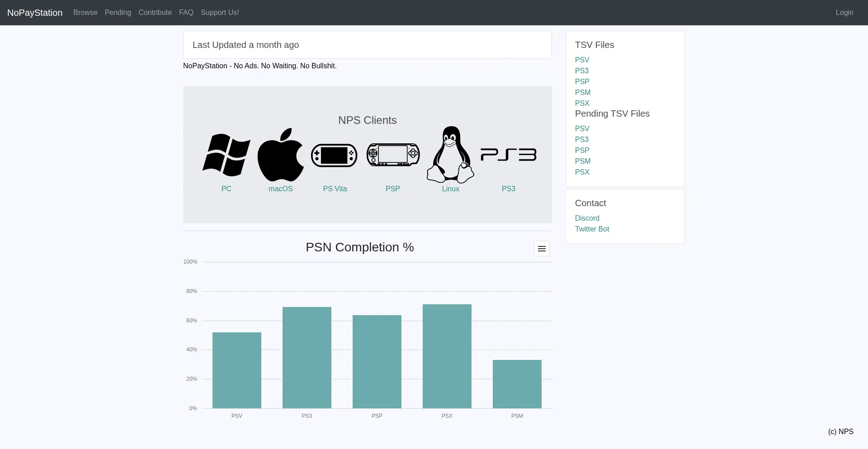Click the Linux penguin icon

click(450, 155)
